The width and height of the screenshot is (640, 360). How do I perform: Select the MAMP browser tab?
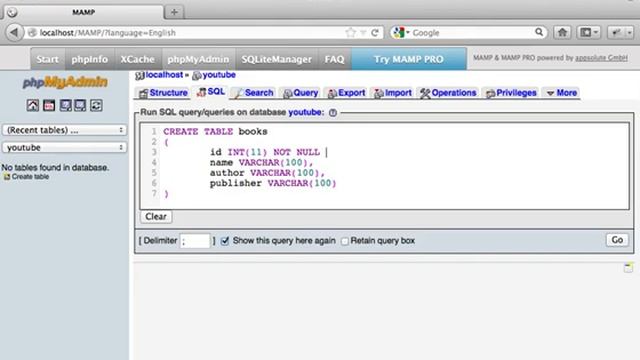(x=84, y=12)
